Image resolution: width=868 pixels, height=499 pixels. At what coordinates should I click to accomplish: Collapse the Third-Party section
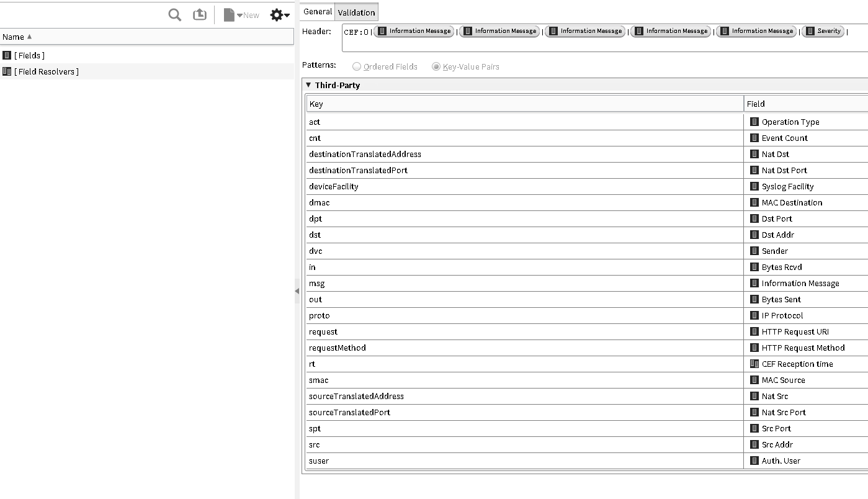(308, 85)
